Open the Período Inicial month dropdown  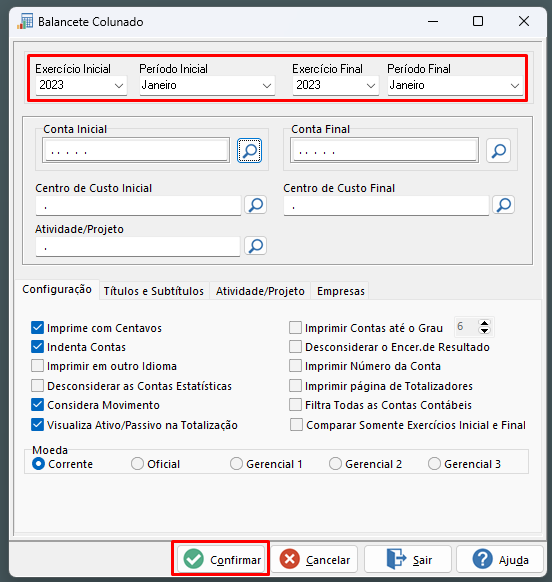267,86
